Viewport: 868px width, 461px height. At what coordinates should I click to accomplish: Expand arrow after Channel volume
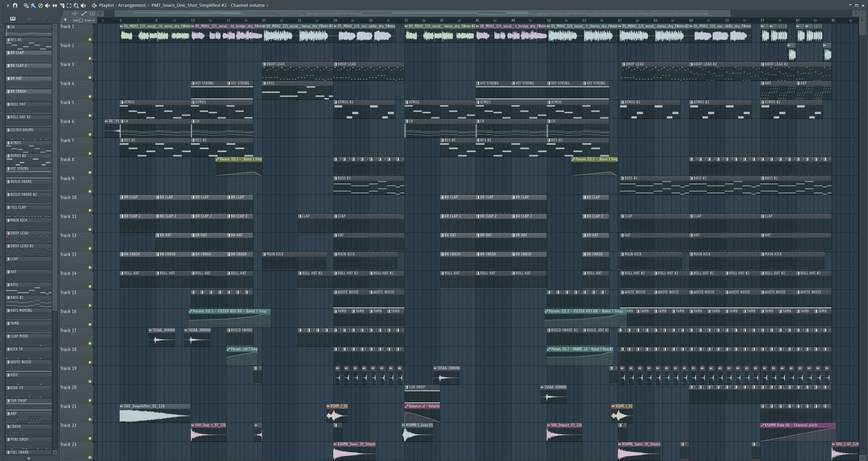click(268, 5)
